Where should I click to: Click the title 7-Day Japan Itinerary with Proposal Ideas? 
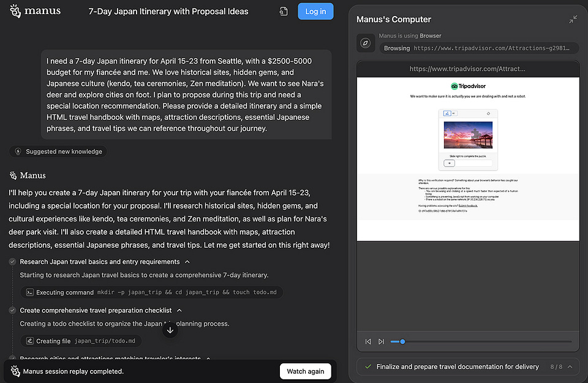point(168,11)
